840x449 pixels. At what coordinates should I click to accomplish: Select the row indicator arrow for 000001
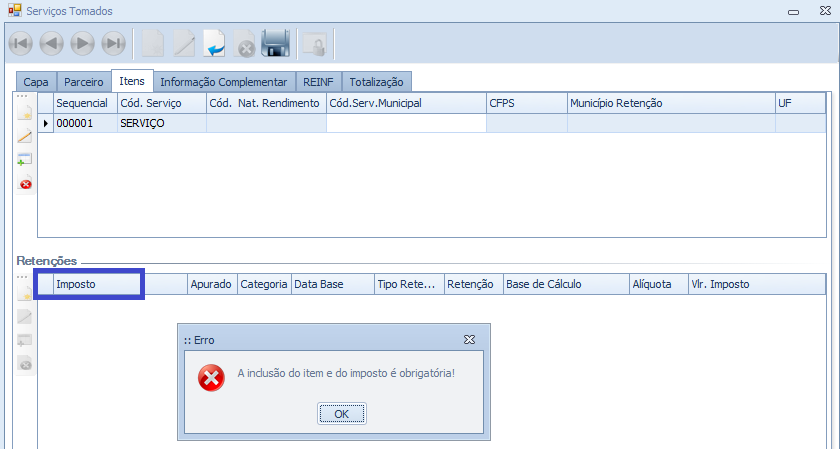click(46, 123)
